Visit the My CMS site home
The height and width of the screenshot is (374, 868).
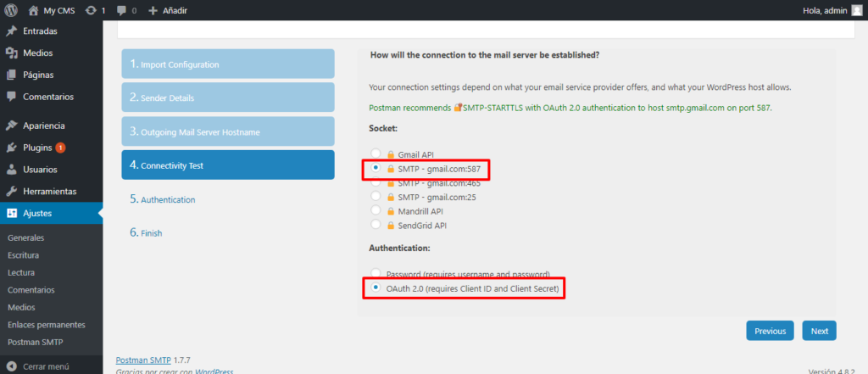[x=51, y=10]
